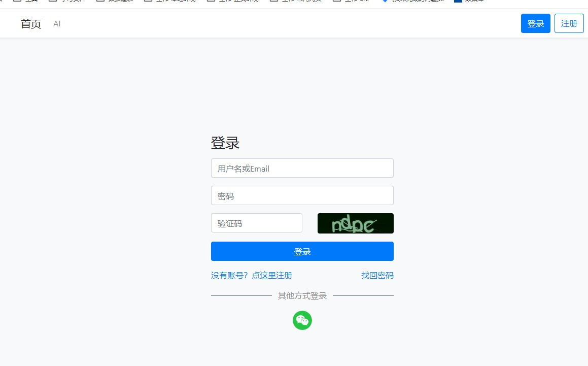This screenshot has height=366, width=588.
Task: Focus the 验证码 captcha input field
Action: (257, 223)
